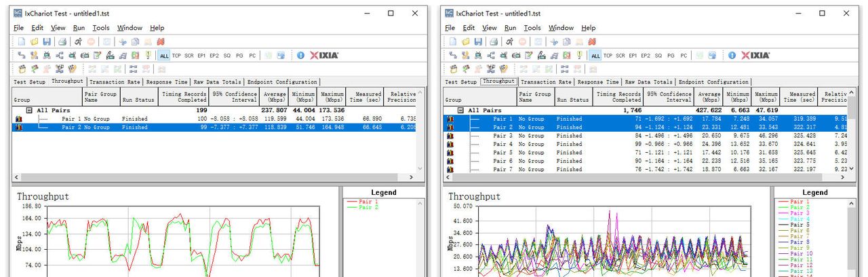Toggle the EP1 filter in left window

coord(201,56)
